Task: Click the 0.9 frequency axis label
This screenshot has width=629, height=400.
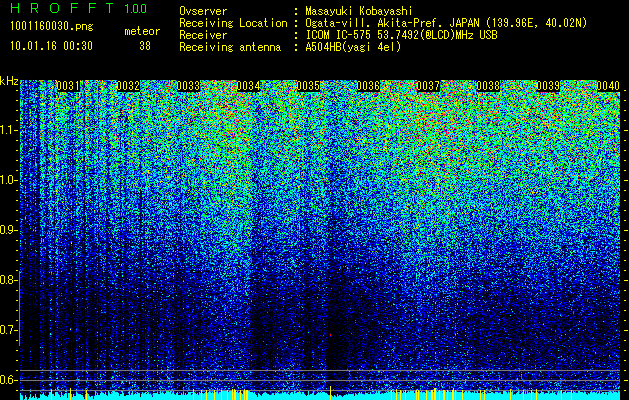Action: [9, 230]
